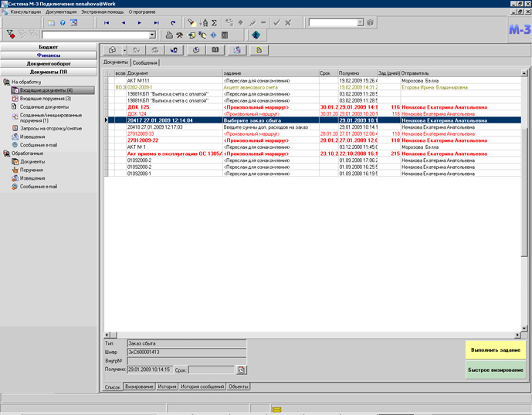
Task: Click the walking figure exit icon
Action: coord(256,35)
